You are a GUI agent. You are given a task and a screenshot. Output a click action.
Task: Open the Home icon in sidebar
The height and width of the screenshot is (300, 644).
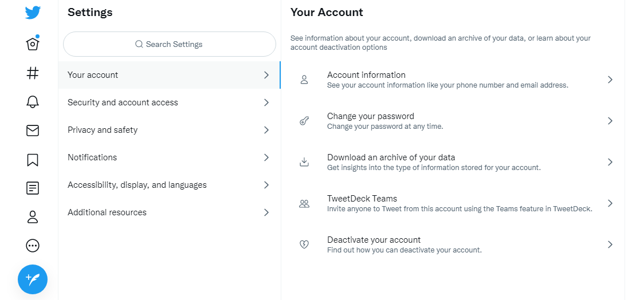pyautogui.click(x=33, y=44)
